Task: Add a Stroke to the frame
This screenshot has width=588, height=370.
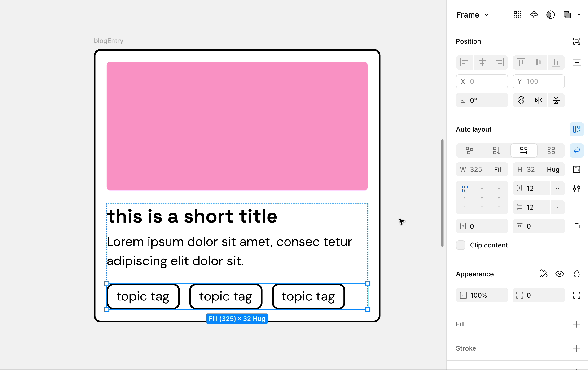Action: [x=576, y=348]
